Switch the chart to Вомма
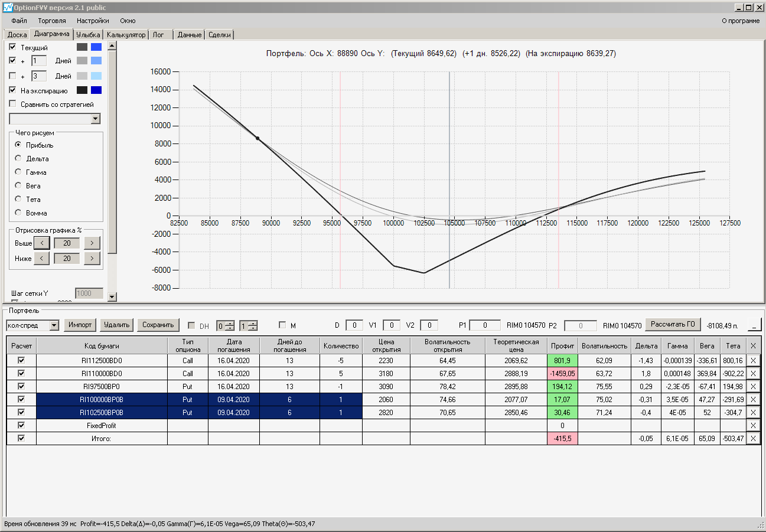The width and height of the screenshot is (766, 532). coord(18,213)
